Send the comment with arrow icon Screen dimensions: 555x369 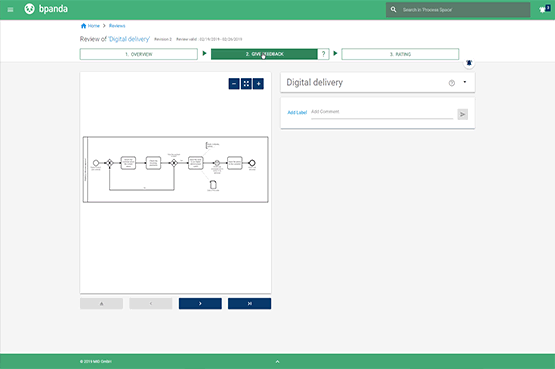click(462, 114)
